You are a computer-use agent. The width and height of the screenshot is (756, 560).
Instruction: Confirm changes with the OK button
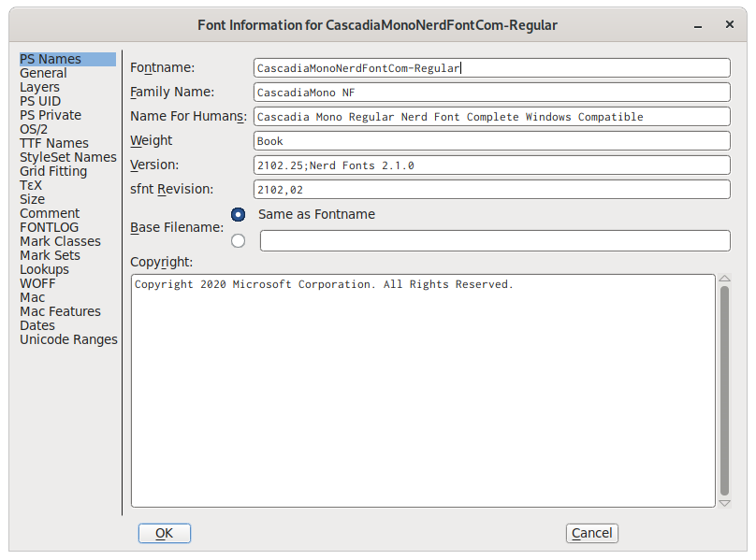pyautogui.click(x=165, y=533)
